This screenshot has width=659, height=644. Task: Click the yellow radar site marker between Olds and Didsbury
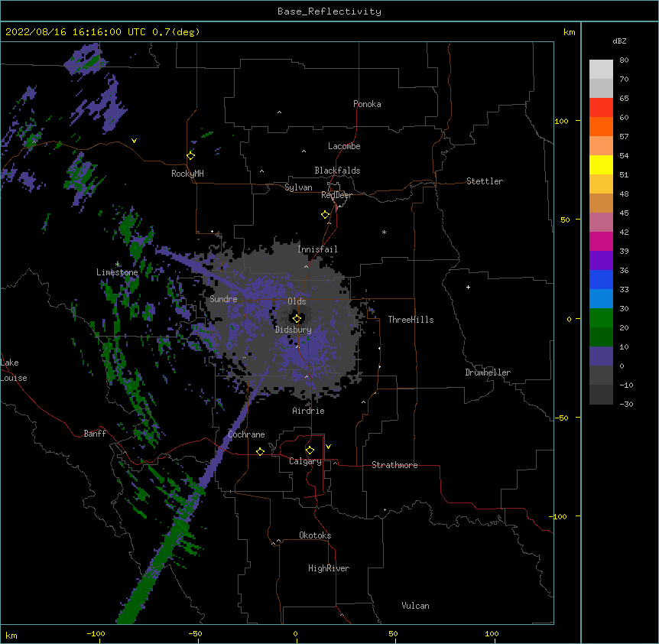click(297, 318)
